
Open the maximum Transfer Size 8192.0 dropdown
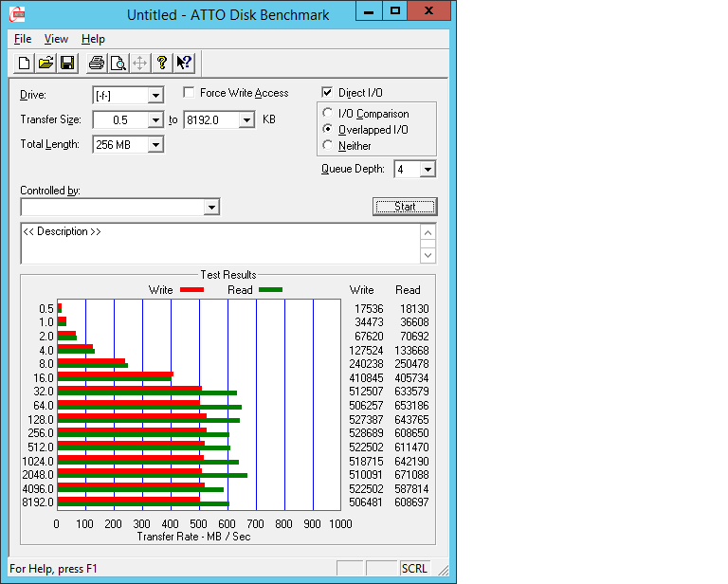click(246, 120)
